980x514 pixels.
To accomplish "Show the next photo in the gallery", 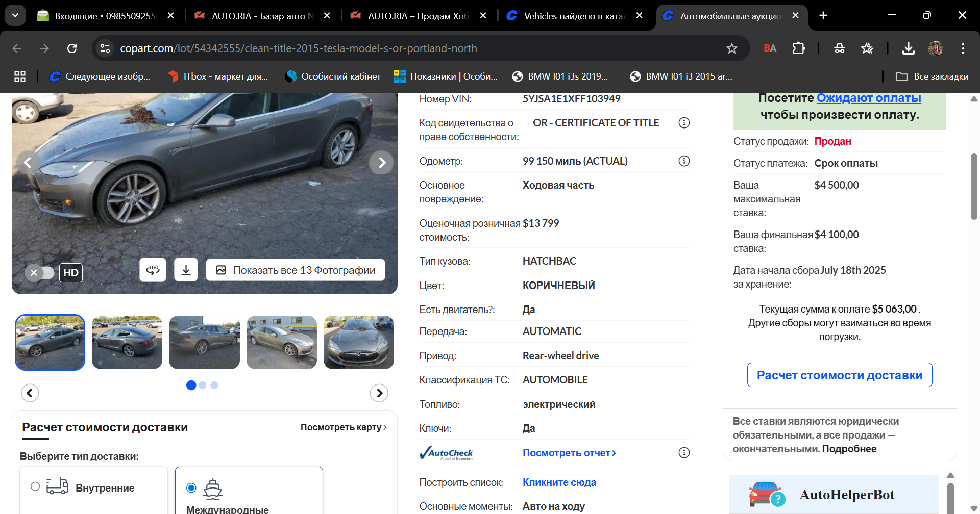I will (381, 163).
